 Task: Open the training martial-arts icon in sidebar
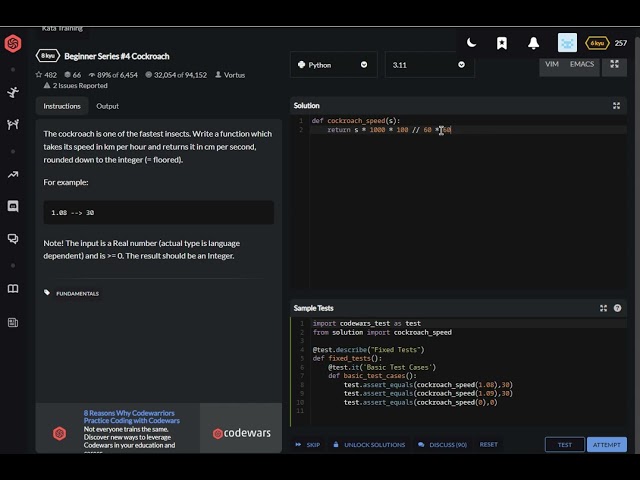click(13, 92)
